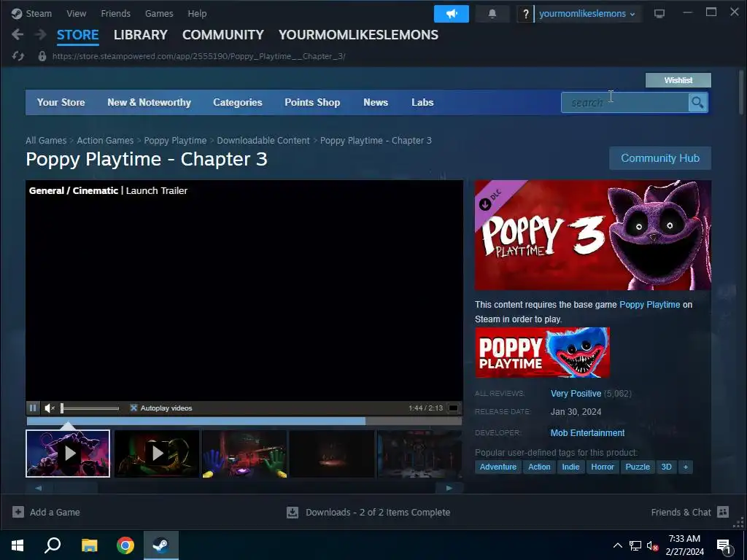Unmute the trailer speaker icon
Screen dimensions: 747x560
click(x=50, y=408)
